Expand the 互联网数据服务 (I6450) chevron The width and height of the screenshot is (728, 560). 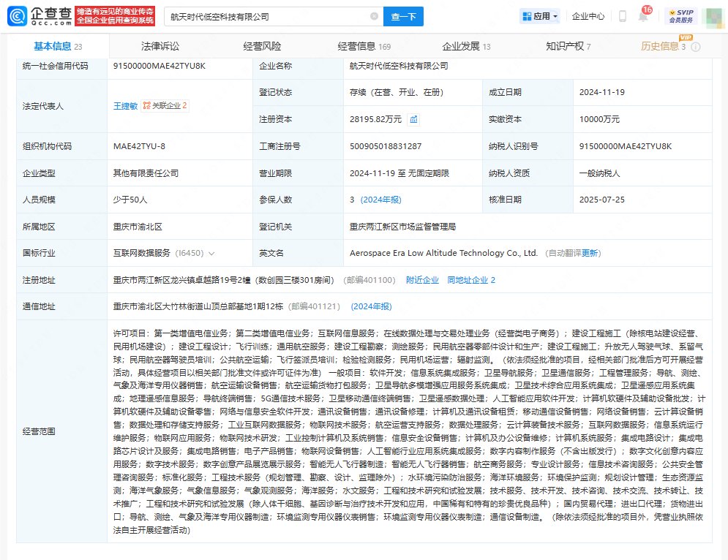point(213,252)
